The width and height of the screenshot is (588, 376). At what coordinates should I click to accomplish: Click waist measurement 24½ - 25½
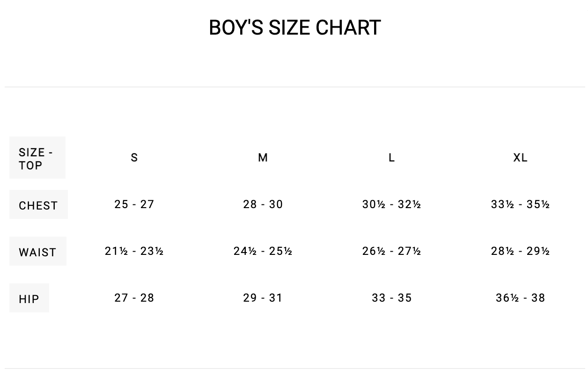pyautogui.click(x=263, y=251)
